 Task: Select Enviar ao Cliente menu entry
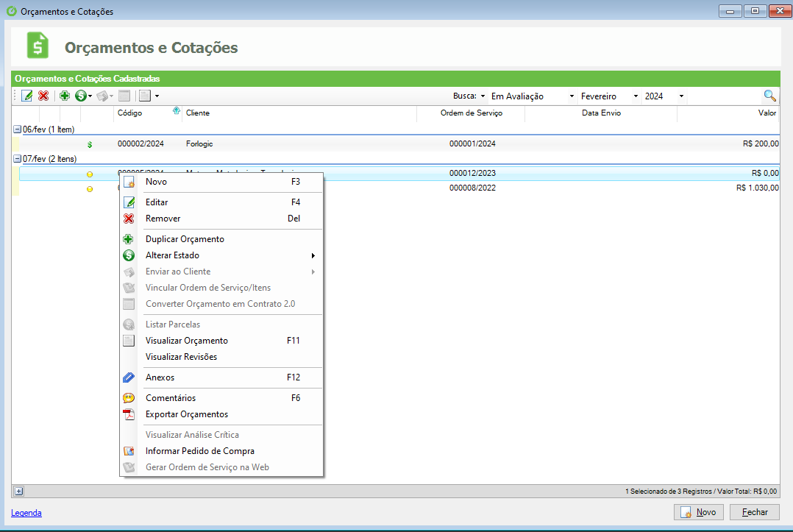click(x=221, y=272)
